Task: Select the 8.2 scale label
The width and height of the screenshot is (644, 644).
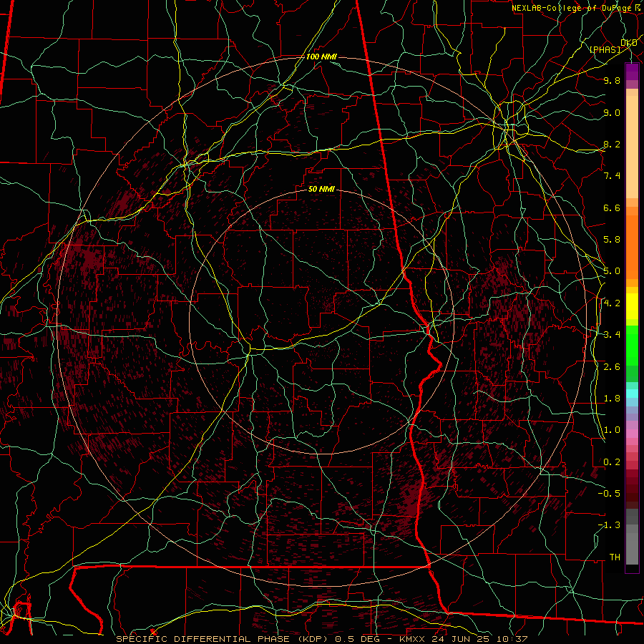Action: point(612,144)
